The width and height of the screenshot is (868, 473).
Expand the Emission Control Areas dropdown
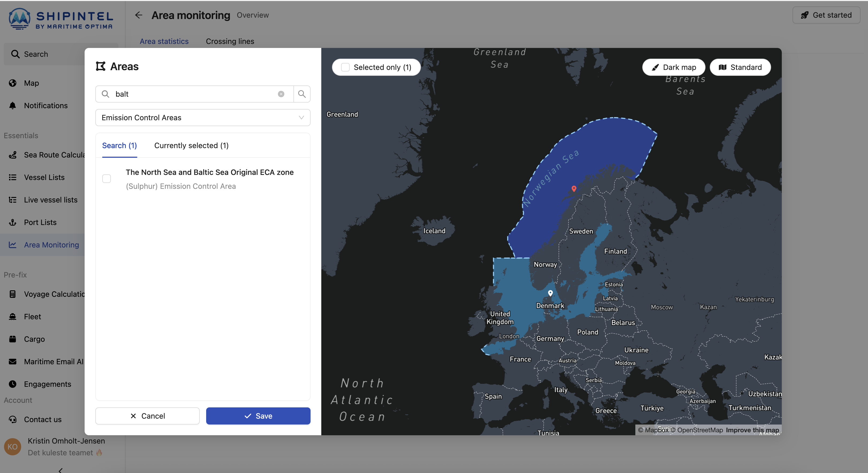[x=202, y=118]
